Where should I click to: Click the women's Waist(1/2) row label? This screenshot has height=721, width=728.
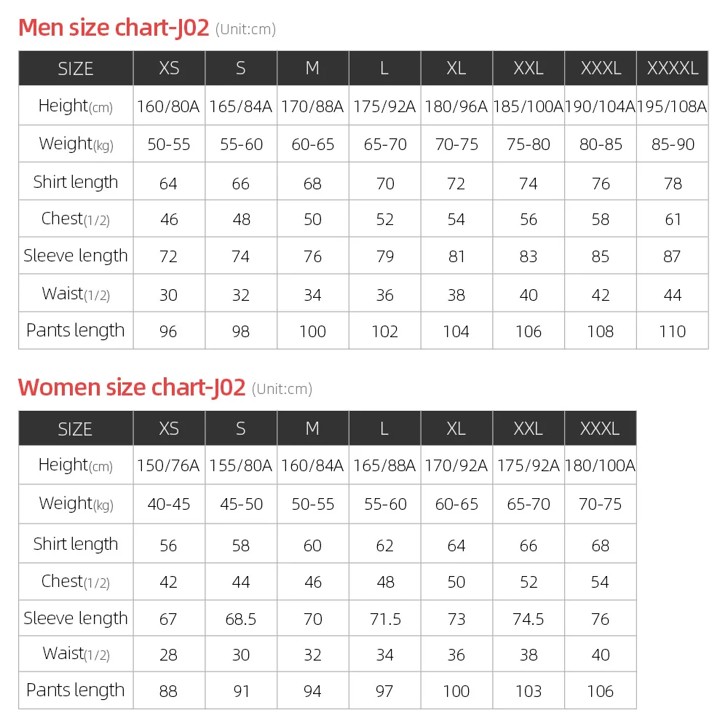(76, 654)
